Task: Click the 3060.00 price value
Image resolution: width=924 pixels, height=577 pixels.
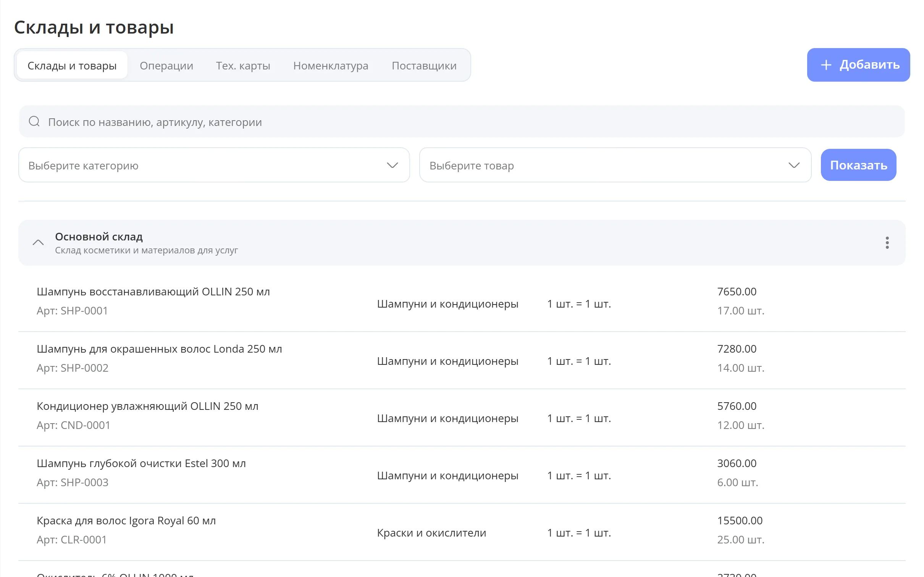Action: [737, 463]
